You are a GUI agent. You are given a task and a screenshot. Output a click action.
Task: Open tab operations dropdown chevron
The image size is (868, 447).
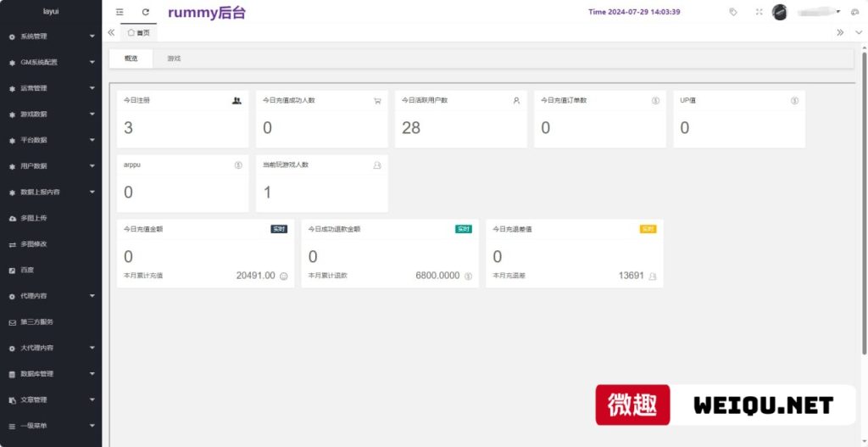point(858,32)
